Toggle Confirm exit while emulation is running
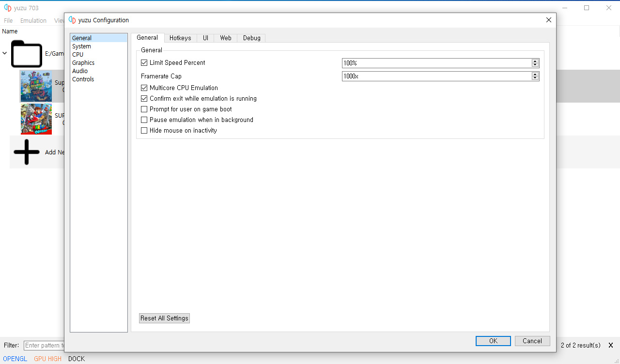The width and height of the screenshot is (620, 364). pyautogui.click(x=144, y=98)
